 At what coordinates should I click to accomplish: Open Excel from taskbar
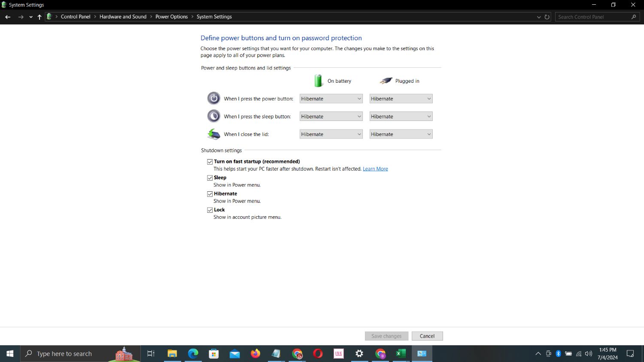401,353
